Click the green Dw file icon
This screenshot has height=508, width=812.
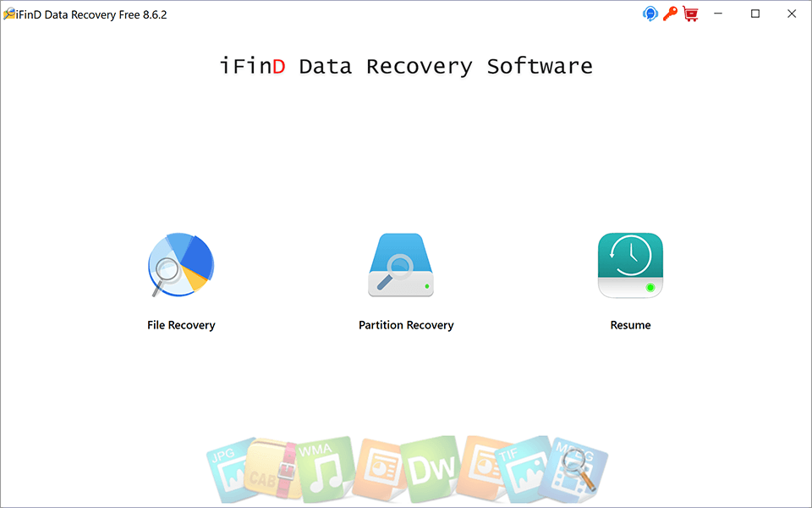tap(431, 468)
